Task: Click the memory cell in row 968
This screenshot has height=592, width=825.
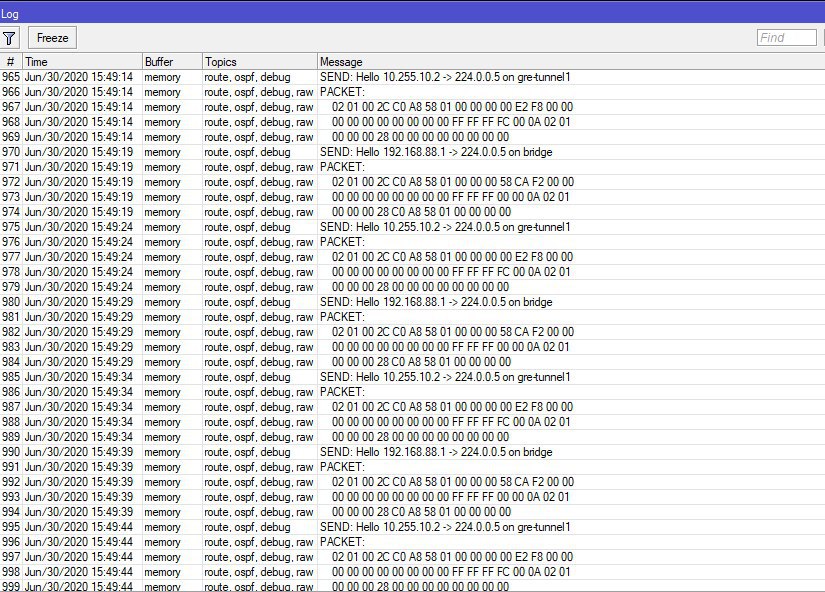Action: pos(163,122)
